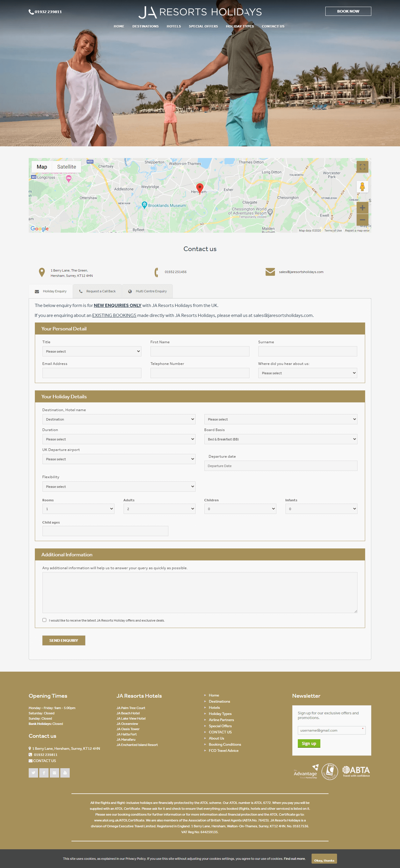The image size is (400, 868).
Task: Select the Request a Call Back tab
Action: click(x=97, y=291)
